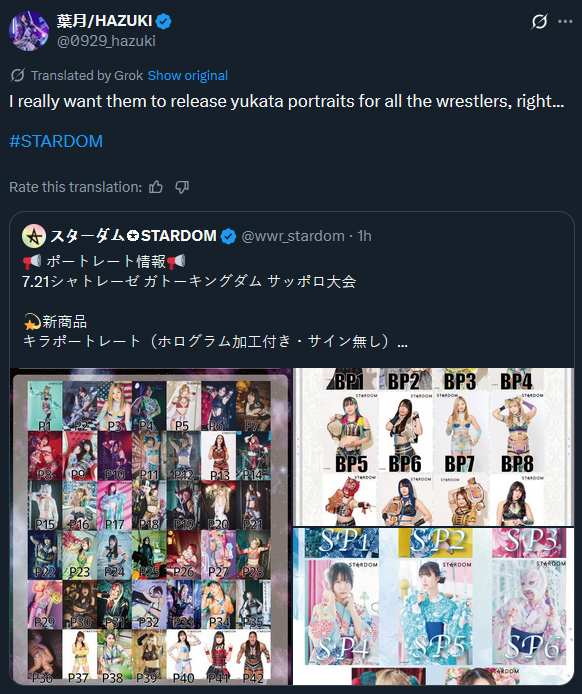Viewport: 582px width, 694px height.
Task: Show the original untranslated post text
Action: click(x=188, y=76)
